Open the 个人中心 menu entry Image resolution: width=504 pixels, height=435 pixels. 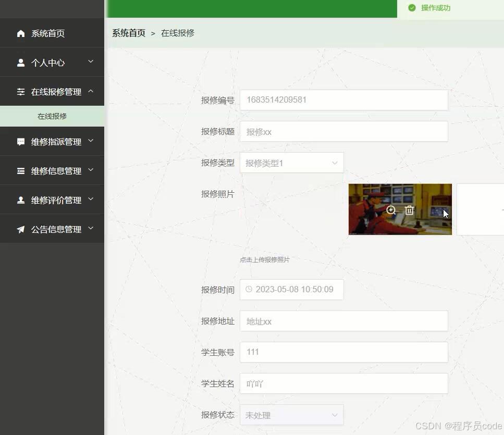(x=47, y=62)
